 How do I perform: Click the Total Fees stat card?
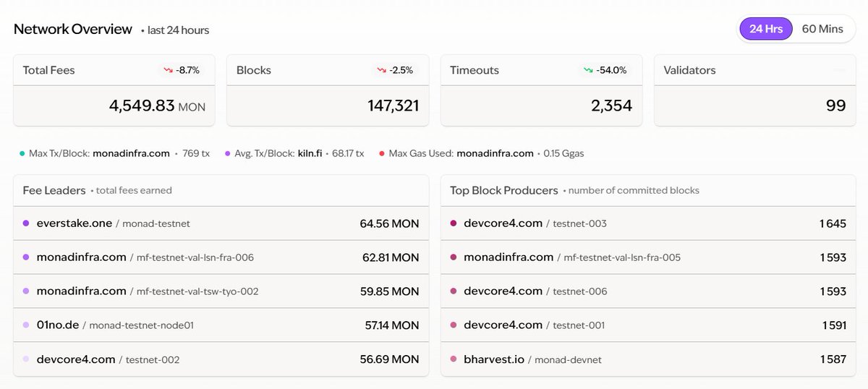click(x=114, y=90)
